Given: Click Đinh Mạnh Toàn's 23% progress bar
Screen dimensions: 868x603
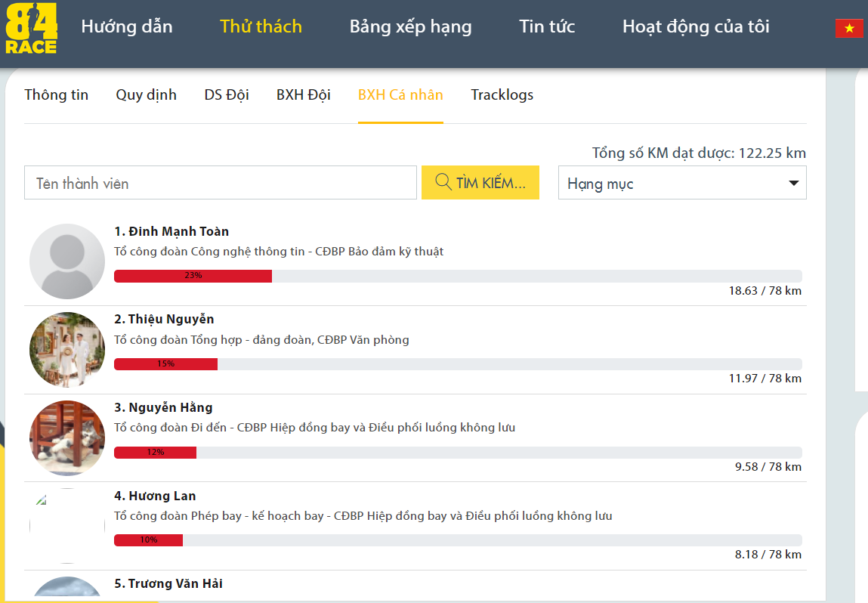Looking at the screenshot, I should coord(193,276).
